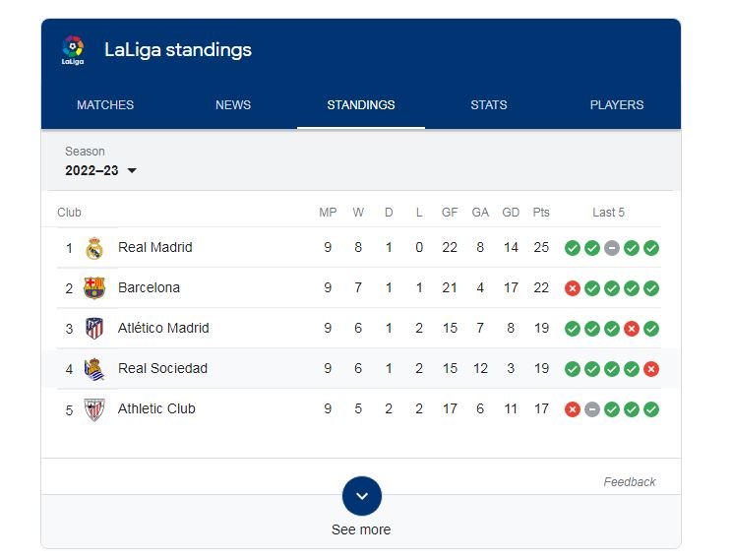
Task: Open the Season 2022–23 dropdown
Action: [101, 170]
